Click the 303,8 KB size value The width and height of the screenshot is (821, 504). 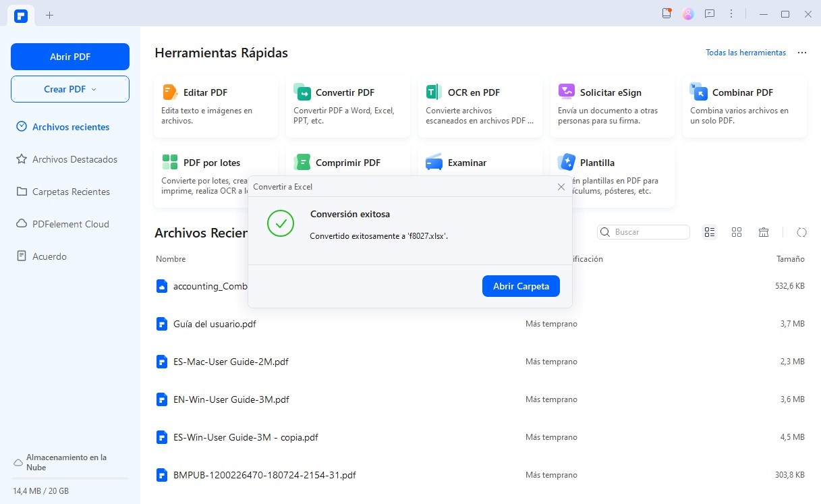[790, 475]
